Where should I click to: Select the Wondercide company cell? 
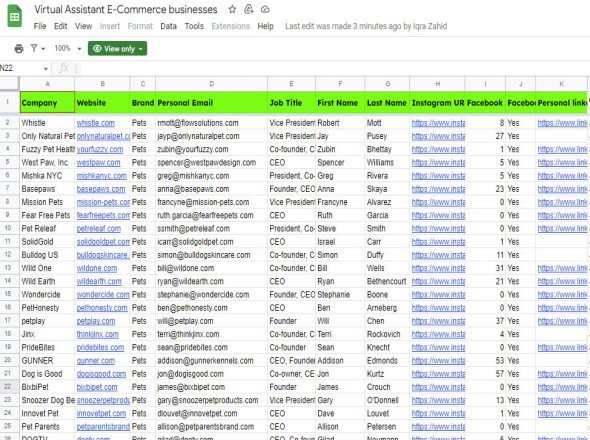[x=47, y=295]
